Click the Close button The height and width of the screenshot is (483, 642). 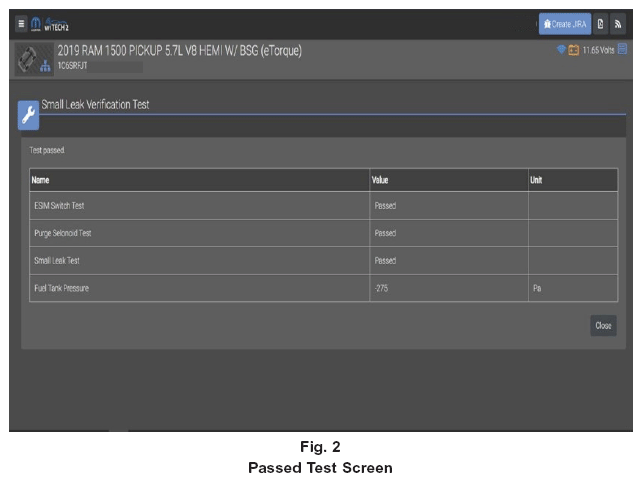[x=603, y=325]
